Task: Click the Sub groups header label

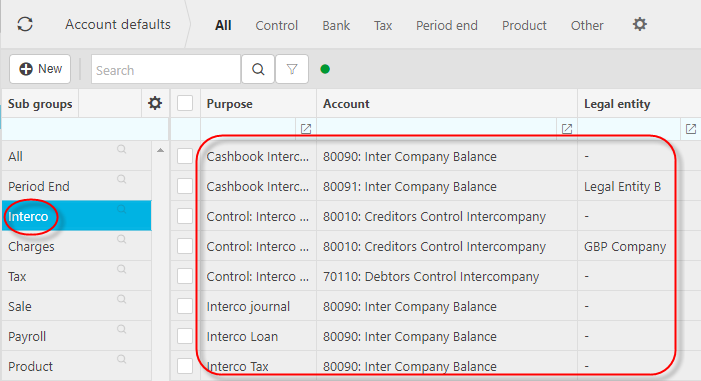Action: pyautogui.click(x=40, y=104)
